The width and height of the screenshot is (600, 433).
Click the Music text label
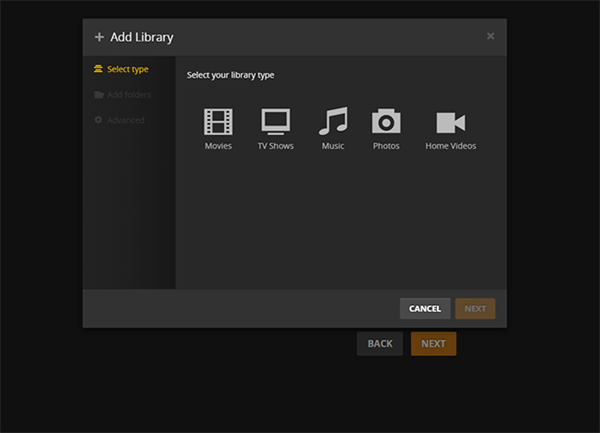pos(333,146)
